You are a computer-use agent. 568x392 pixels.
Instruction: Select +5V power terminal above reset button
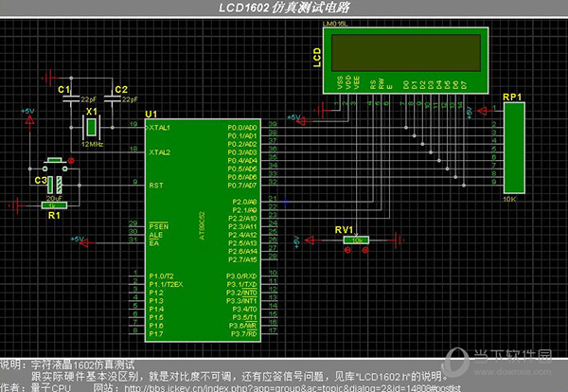(x=29, y=120)
